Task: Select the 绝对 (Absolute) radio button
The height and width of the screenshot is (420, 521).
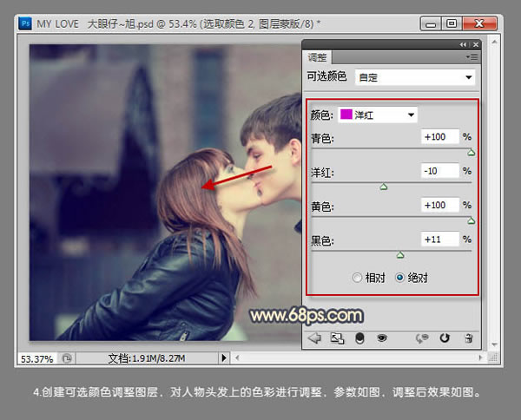Action: pyautogui.click(x=400, y=278)
